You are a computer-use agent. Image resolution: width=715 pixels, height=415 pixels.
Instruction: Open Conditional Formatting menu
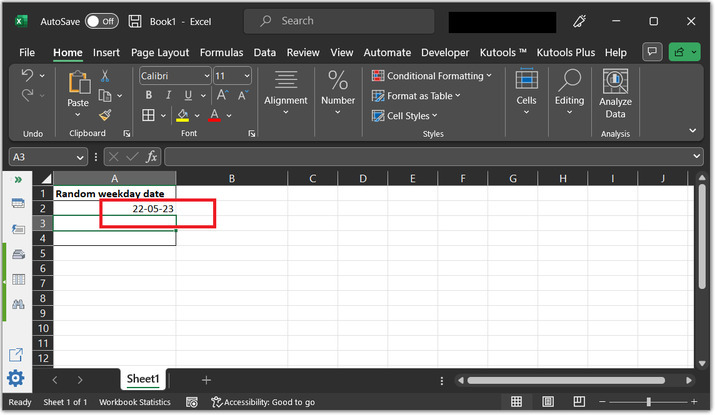(x=431, y=76)
